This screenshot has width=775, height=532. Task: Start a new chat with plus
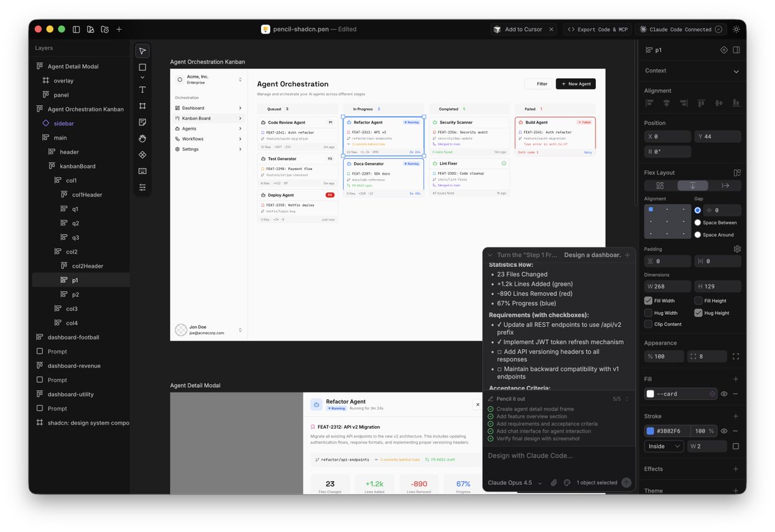(628, 255)
